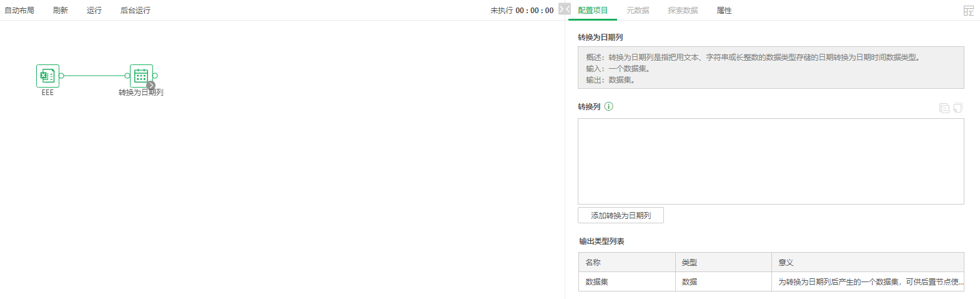
Task: Click the 添加转换为日期列 button
Action: pos(620,215)
